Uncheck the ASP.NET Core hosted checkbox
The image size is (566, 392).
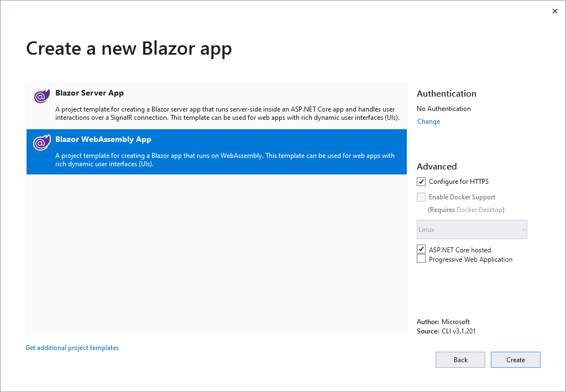[421, 249]
